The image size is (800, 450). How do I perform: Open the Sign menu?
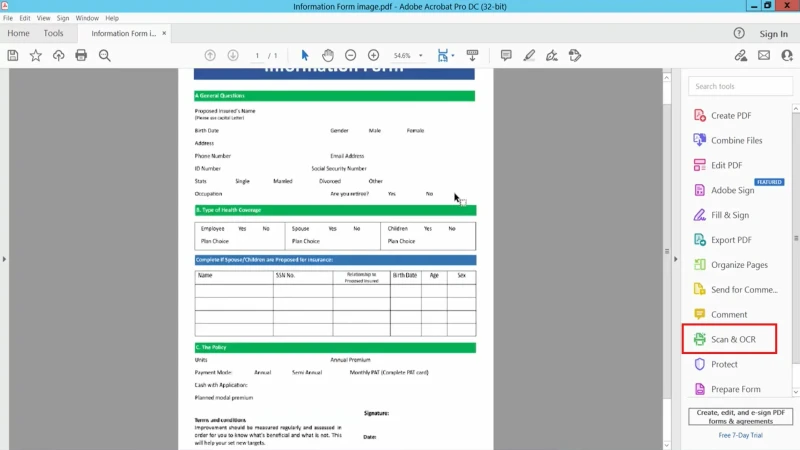coord(63,18)
